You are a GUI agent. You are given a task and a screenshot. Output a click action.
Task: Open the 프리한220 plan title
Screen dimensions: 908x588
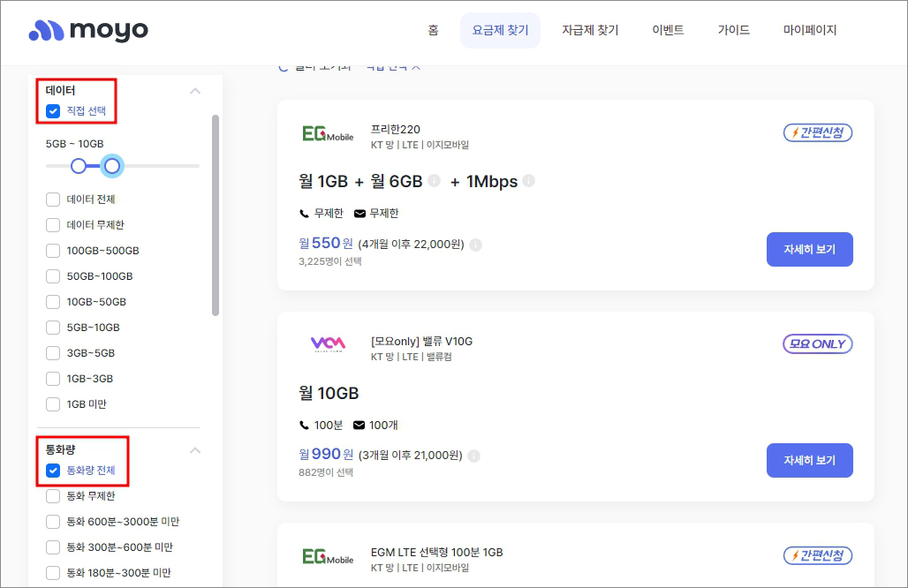pos(396,130)
